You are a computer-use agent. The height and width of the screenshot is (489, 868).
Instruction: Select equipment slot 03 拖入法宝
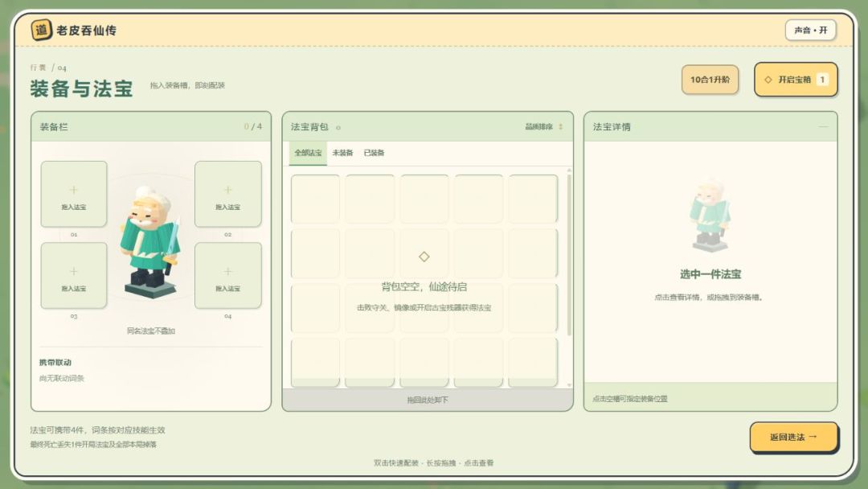click(x=74, y=275)
